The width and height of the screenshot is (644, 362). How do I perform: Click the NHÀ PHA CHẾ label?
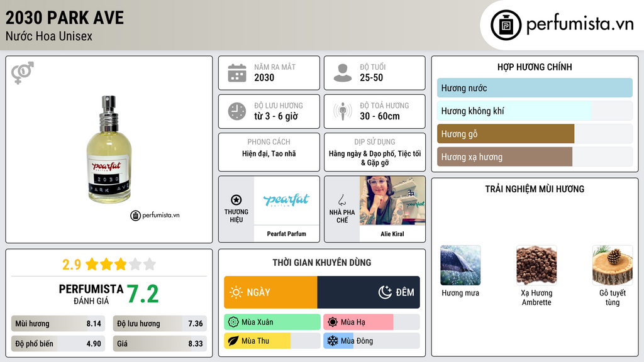pyautogui.click(x=342, y=216)
